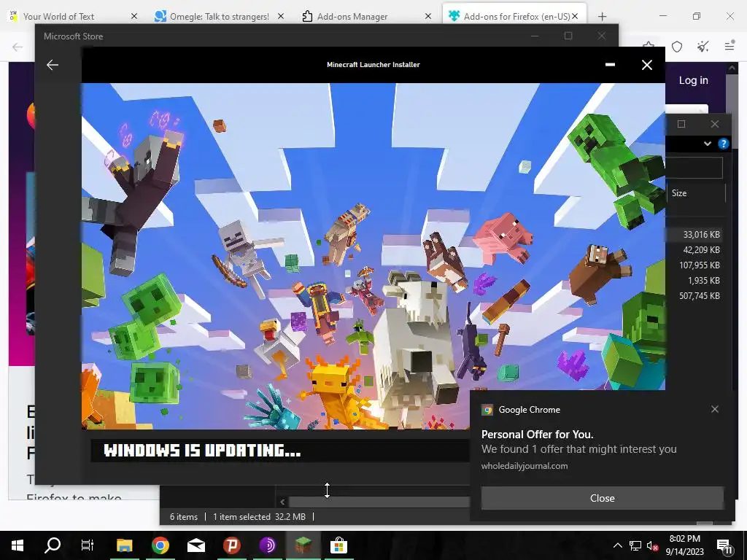Open Google Chrome from taskbar
This screenshot has width=747, height=560.
(x=160, y=545)
